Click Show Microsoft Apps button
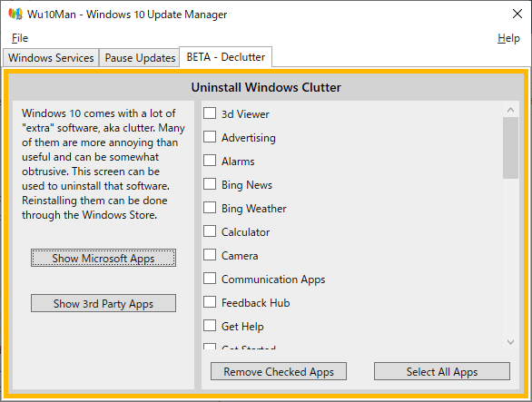Viewport: 532px width, 402px height. pyautogui.click(x=103, y=258)
